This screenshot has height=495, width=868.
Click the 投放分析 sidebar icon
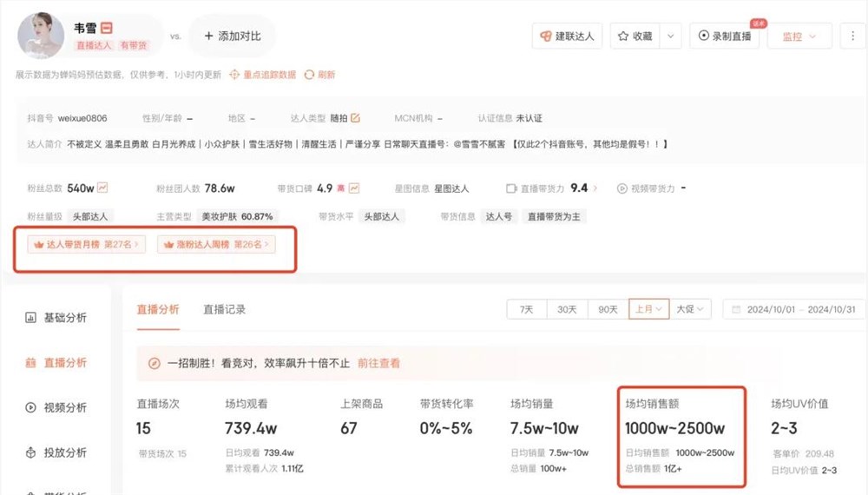tap(30, 452)
